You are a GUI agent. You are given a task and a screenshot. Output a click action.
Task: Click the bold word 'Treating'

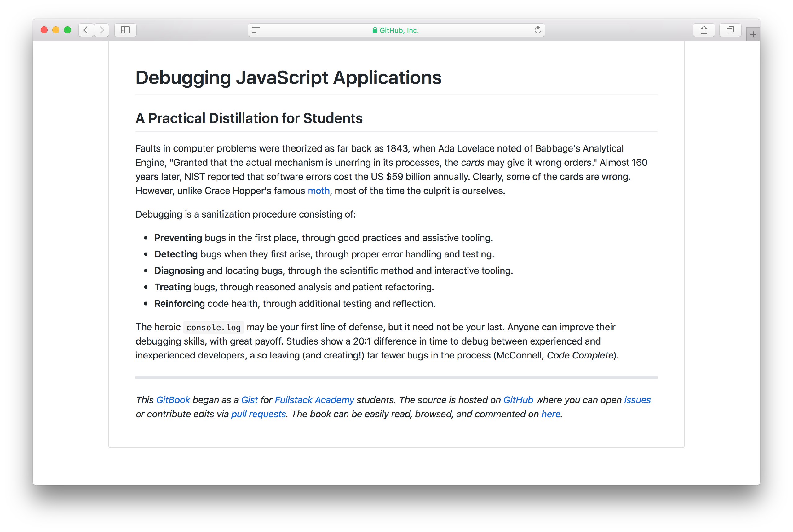point(173,287)
